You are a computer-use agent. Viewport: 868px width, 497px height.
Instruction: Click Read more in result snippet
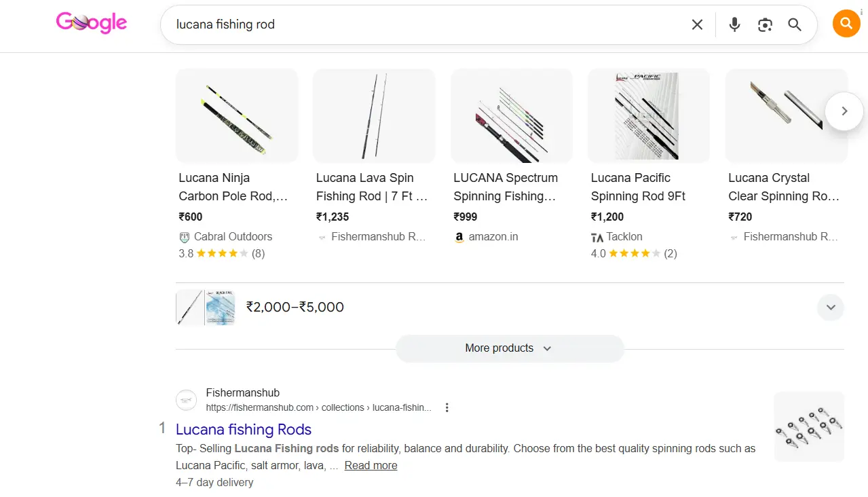tap(371, 466)
